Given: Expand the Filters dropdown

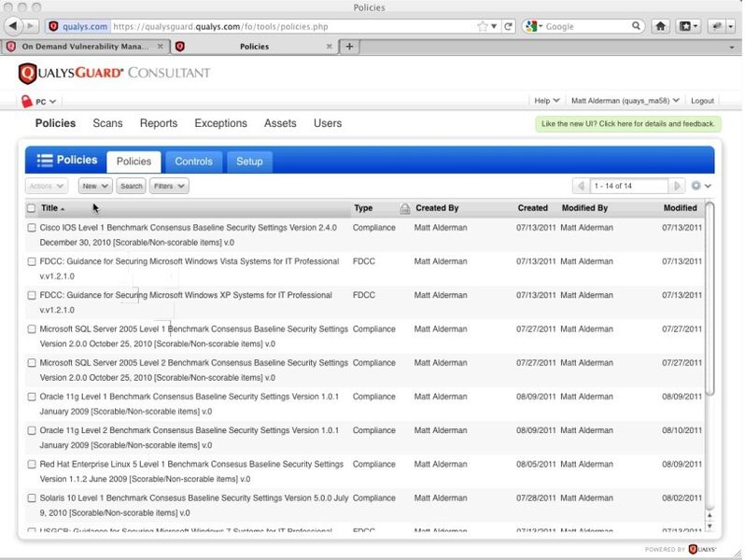Looking at the screenshot, I should (168, 186).
